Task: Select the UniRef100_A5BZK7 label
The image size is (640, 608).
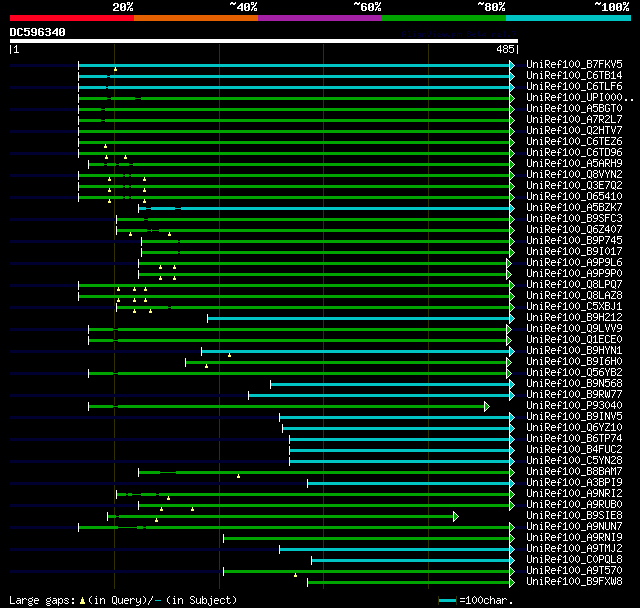Action: point(574,208)
